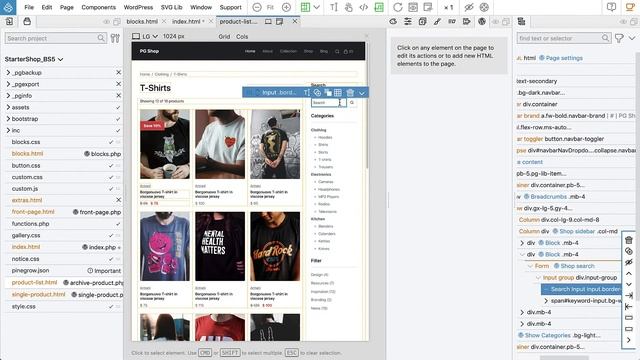Collapse the Form Shop search node
The width and height of the screenshot is (640, 360).
point(530,266)
